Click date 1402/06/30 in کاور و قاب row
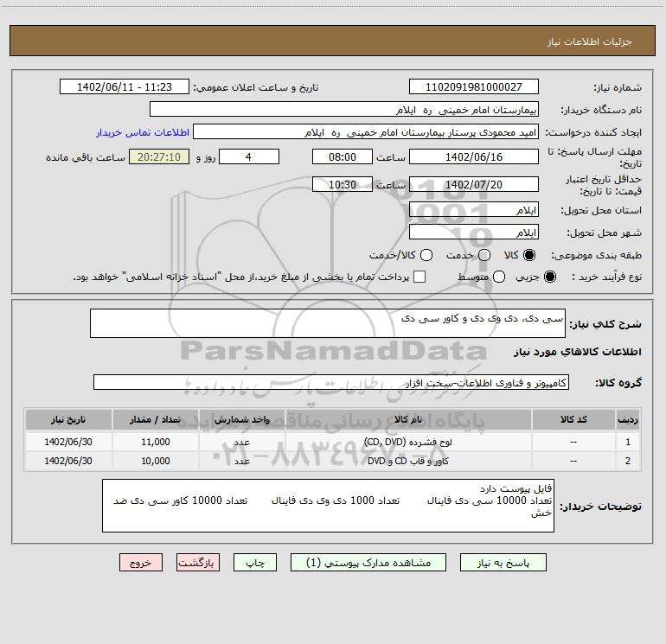The width and height of the screenshot is (666, 644). coord(68,461)
